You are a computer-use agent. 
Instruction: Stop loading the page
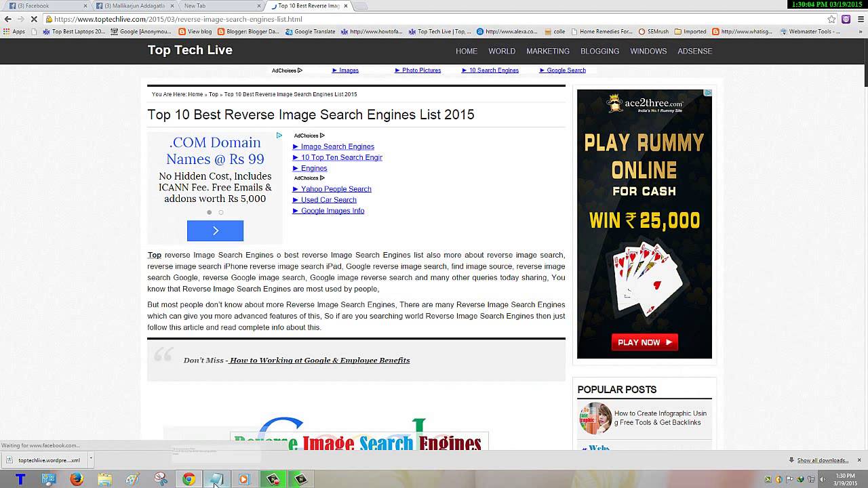(34, 19)
